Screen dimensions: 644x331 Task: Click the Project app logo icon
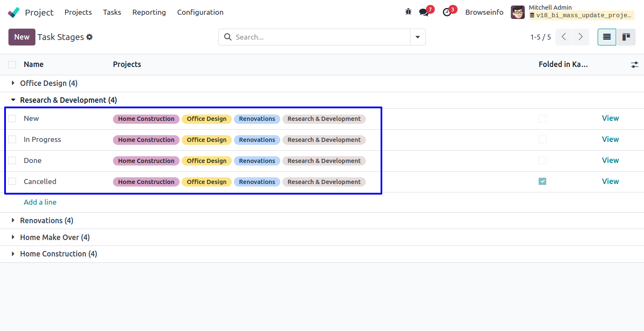coord(13,12)
